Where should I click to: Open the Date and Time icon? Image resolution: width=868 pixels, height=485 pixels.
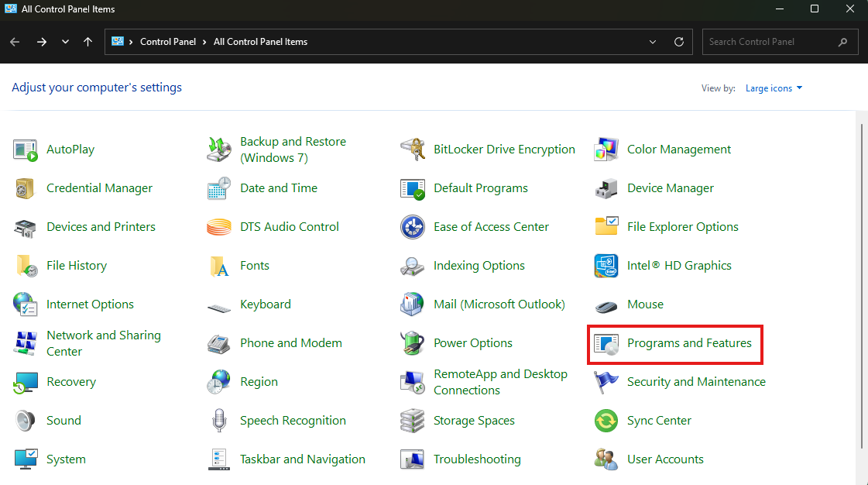tap(218, 188)
